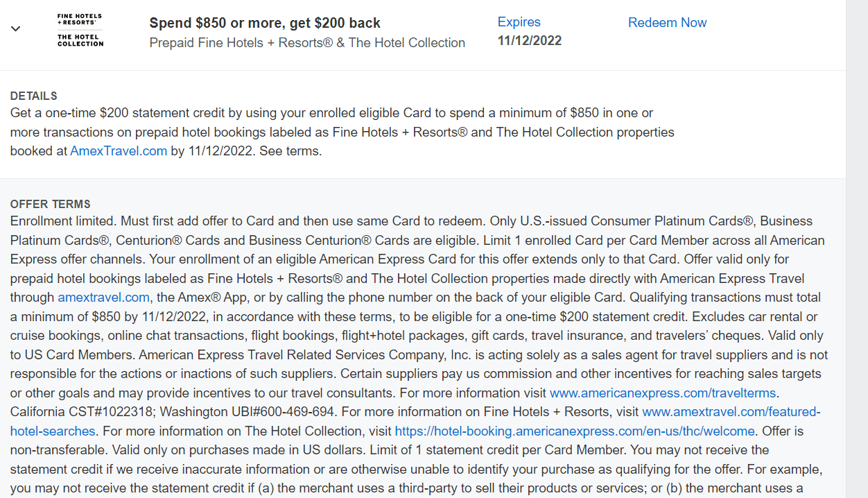Click the Expires label
The height and width of the screenshot is (498, 868).
coord(519,22)
